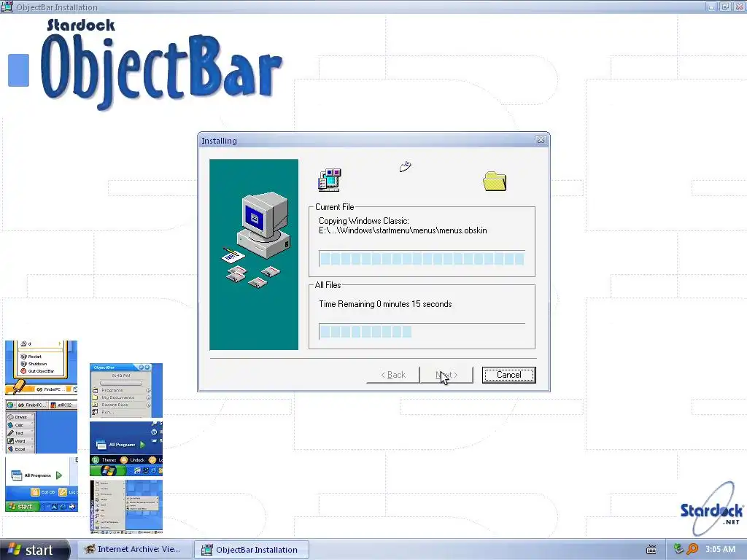Minimize the ObjectBar Installation main window
Image resolution: width=747 pixels, height=560 pixels.
coord(711,7)
